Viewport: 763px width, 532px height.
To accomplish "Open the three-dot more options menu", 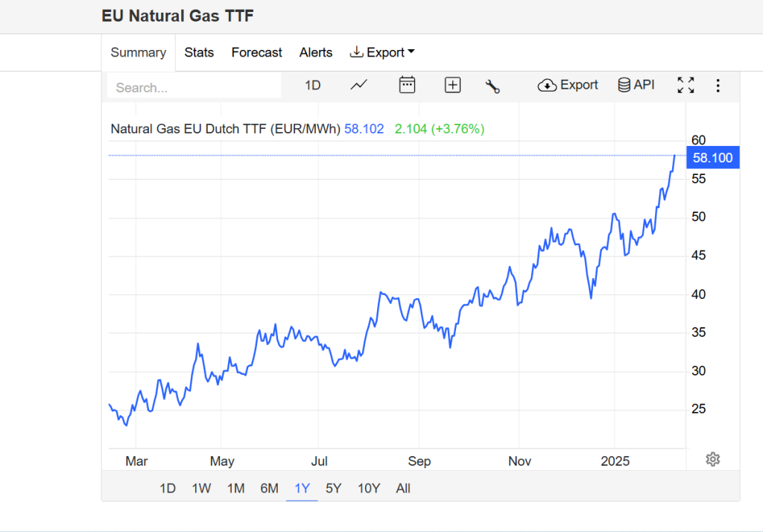I will [718, 86].
